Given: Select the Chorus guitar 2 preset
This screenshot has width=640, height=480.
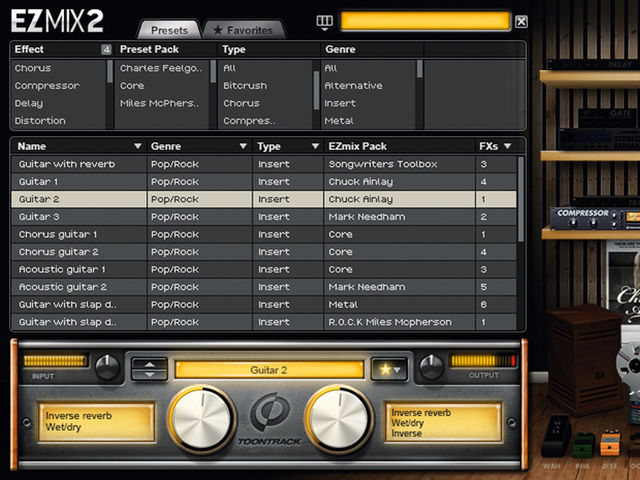Looking at the screenshot, I should tap(264, 252).
